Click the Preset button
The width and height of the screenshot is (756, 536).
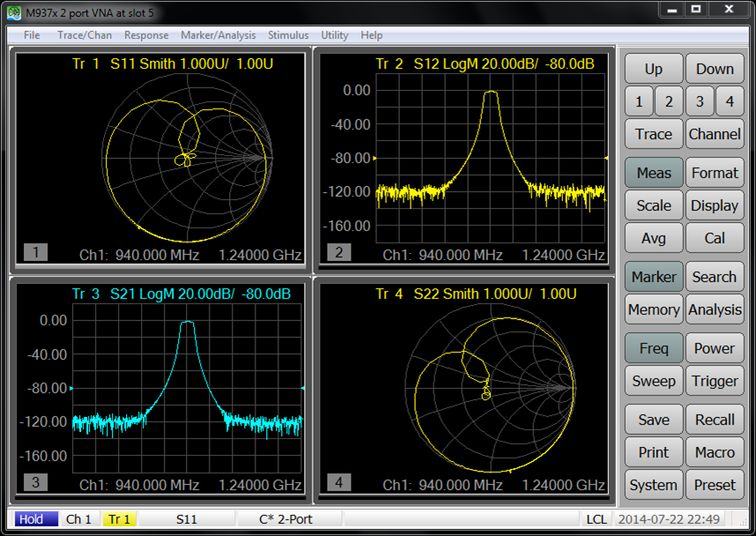(715, 485)
